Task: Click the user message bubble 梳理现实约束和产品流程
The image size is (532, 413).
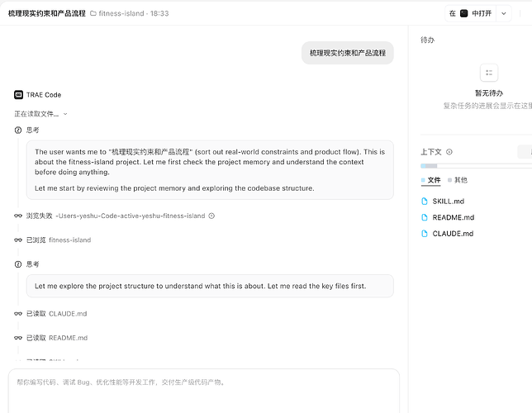Action: pyautogui.click(x=348, y=53)
